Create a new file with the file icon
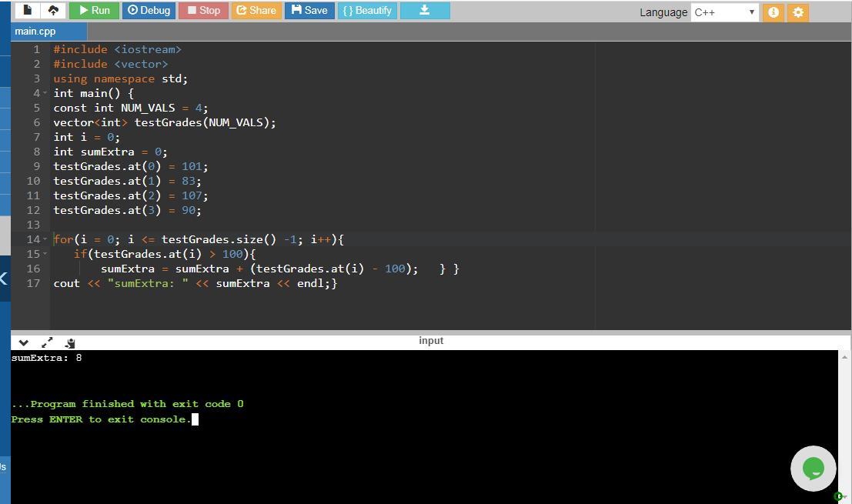 27,10
